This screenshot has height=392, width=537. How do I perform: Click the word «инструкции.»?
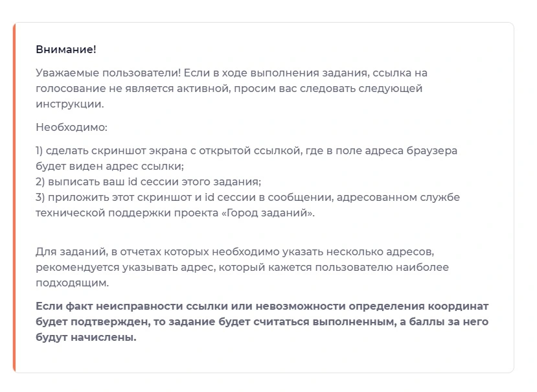(69, 104)
